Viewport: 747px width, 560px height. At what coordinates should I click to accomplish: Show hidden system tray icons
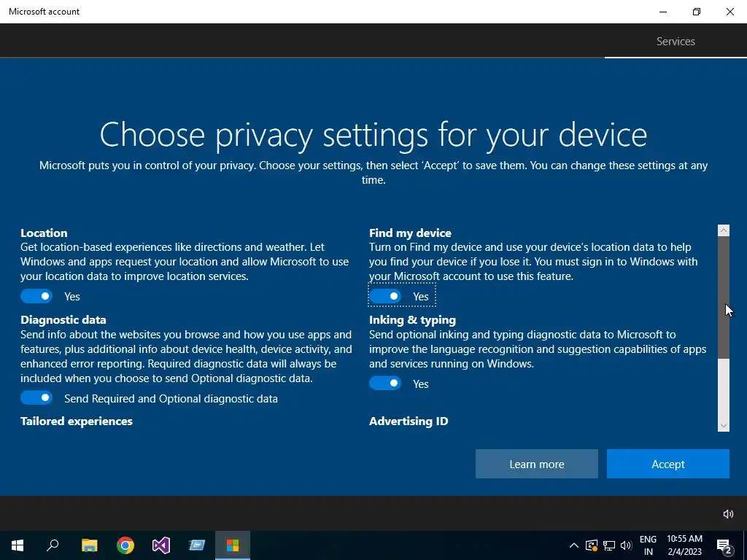(x=574, y=545)
